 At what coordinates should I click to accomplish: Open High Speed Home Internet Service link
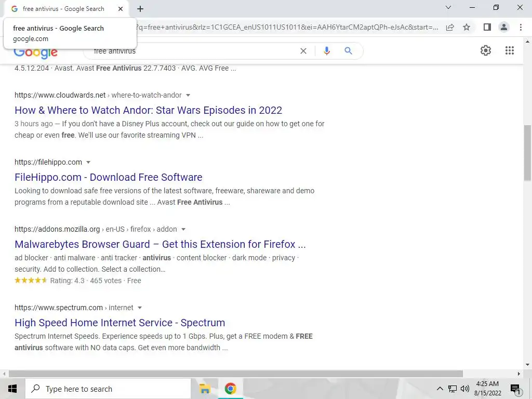(120, 323)
